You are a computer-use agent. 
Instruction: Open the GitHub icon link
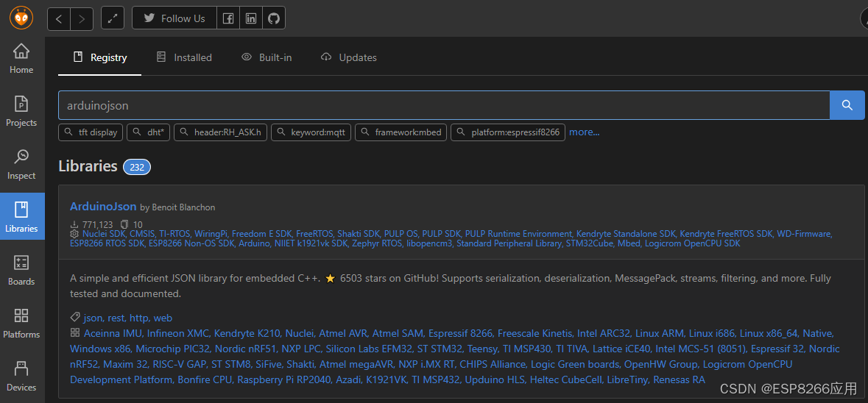pyautogui.click(x=273, y=19)
